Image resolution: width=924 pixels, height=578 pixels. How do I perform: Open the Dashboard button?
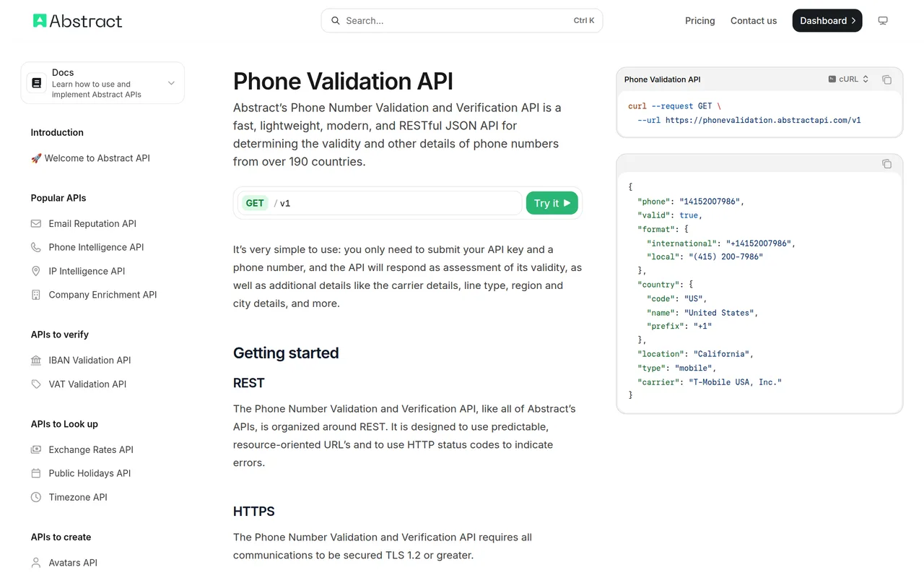827,21
